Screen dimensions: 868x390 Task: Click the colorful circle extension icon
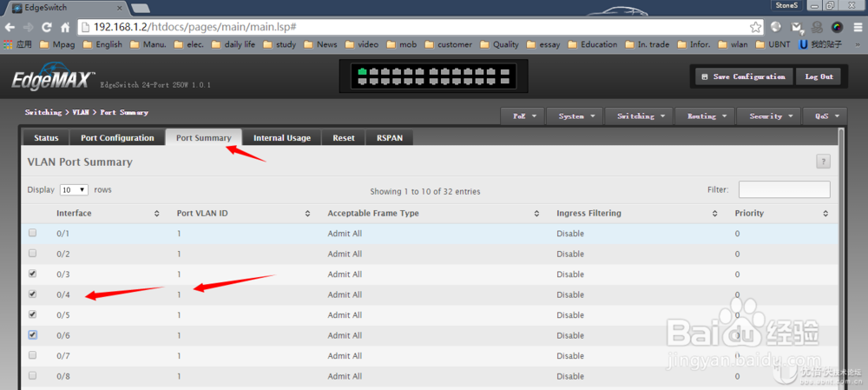837,27
